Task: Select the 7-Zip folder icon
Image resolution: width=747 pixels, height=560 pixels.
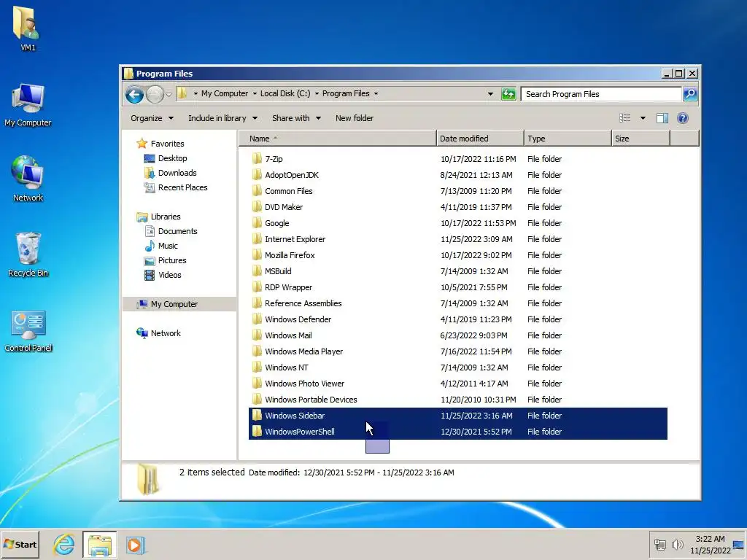Action: [x=257, y=158]
